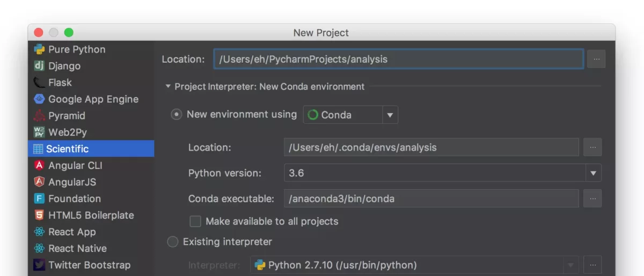Click the Twitter Bootstrap icon
This screenshot has height=276, width=644.
pos(39,265)
